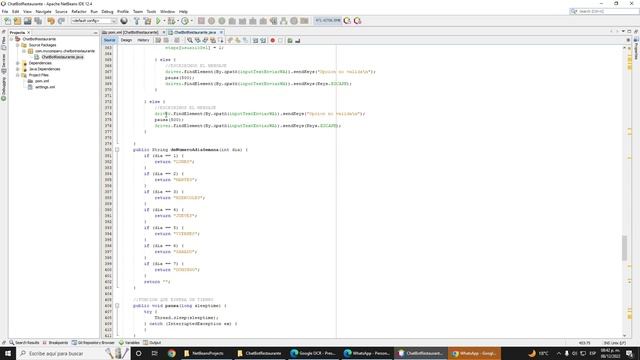Click the Undo toolbar icon

point(51,21)
